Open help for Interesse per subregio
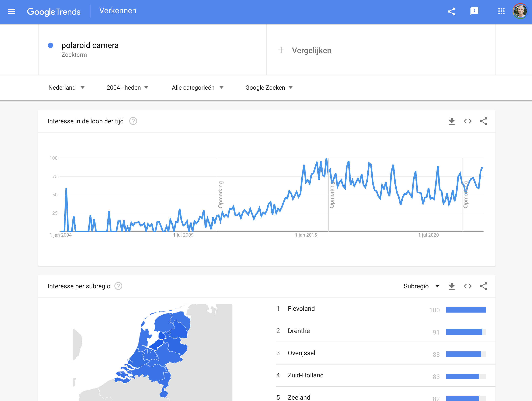532x401 pixels. (x=118, y=286)
